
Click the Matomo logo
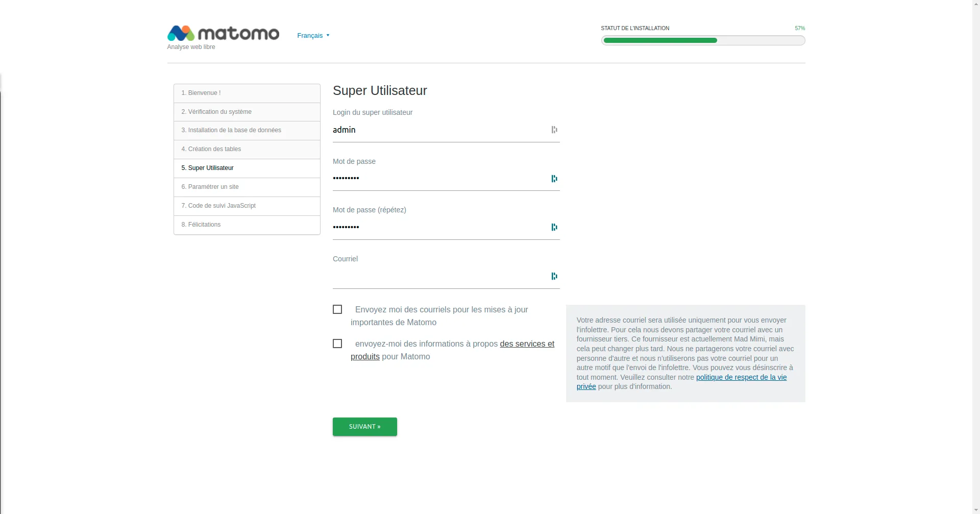coord(223,34)
